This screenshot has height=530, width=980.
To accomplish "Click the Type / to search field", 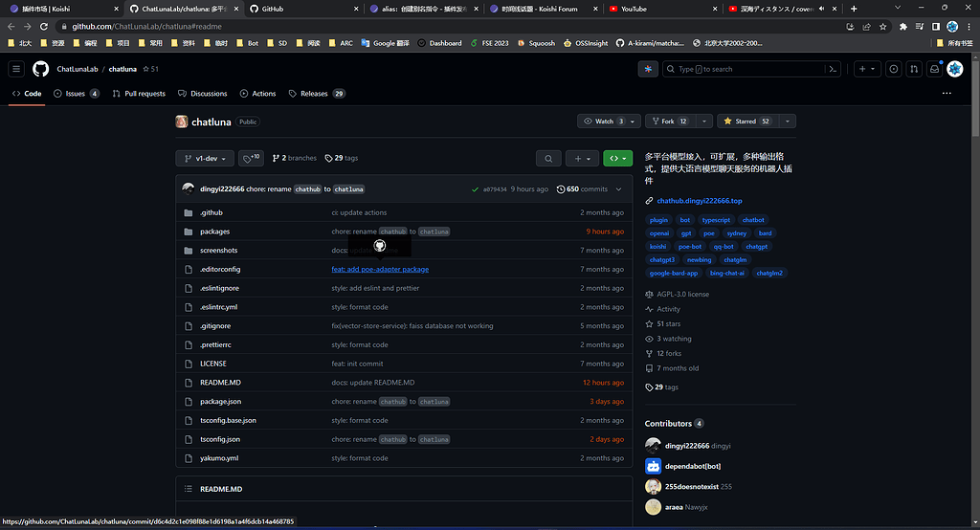I will click(744, 69).
